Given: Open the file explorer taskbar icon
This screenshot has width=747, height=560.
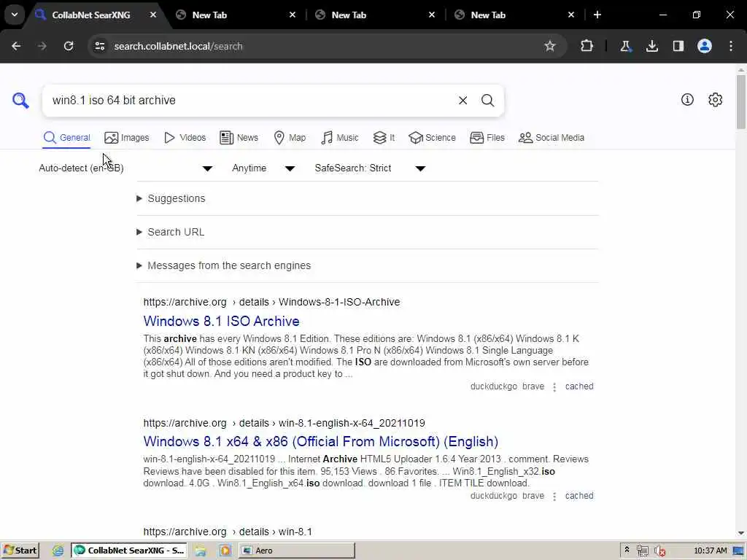Looking at the screenshot, I should pyautogui.click(x=201, y=551).
